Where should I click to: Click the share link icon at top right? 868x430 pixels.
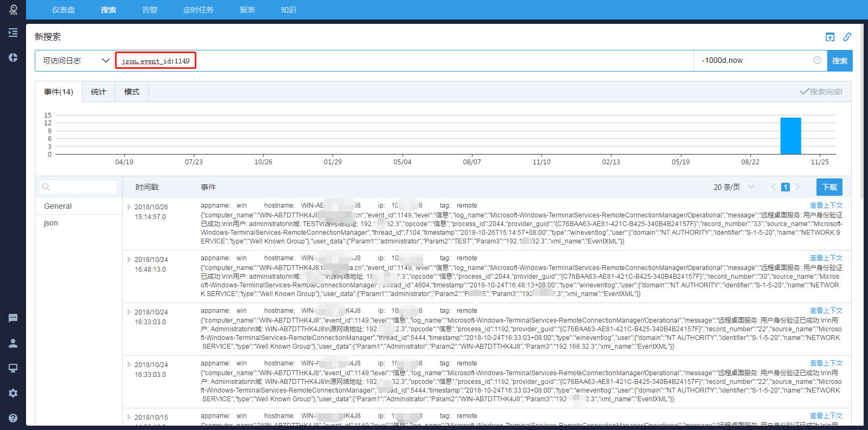pyautogui.click(x=847, y=37)
